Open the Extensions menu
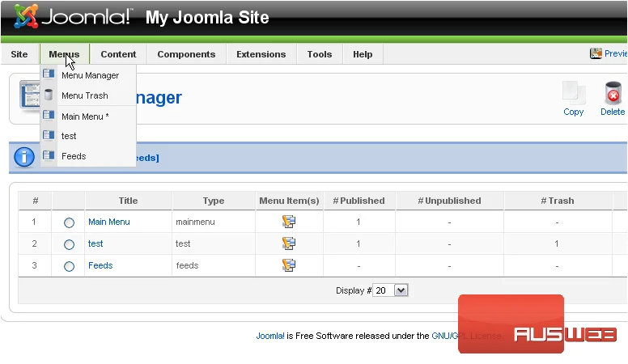Viewport: 628px width, 364px height. click(x=261, y=54)
